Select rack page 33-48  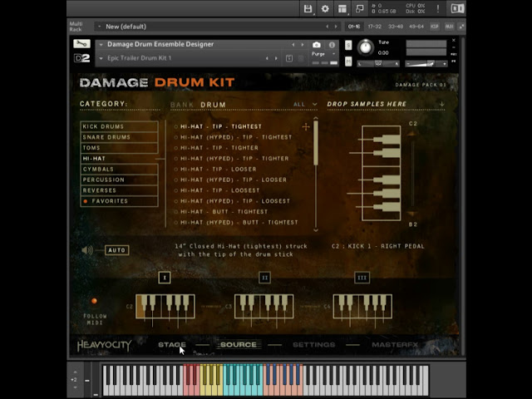pyautogui.click(x=396, y=27)
